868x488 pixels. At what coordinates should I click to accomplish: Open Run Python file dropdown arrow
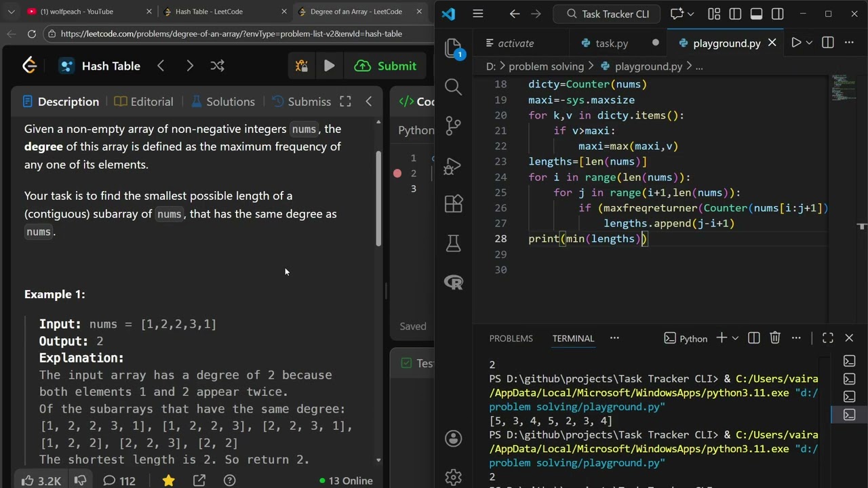tap(809, 43)
